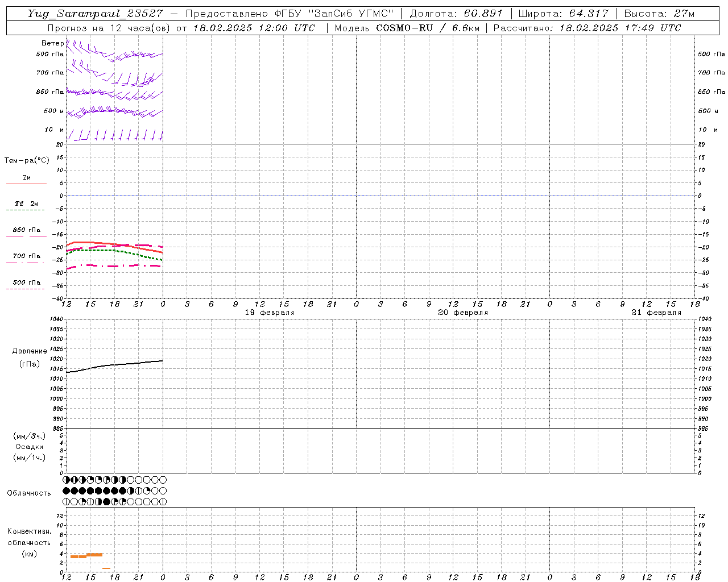Click the forecast start '18.02.2025 12:00 UTC'
728x582 pixels.
pyautogui.click(x=254, y=28)
